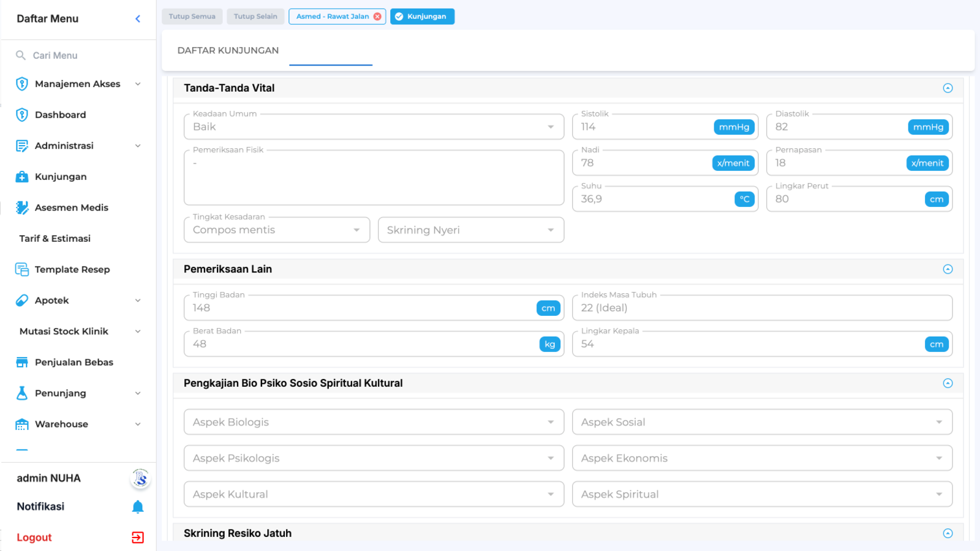
Task: Open the Aspek Psikologis dropdown
Action: (374, 458)
